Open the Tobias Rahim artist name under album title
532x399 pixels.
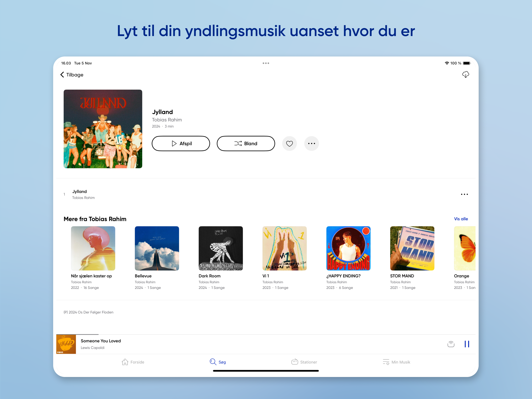[167, 120]
